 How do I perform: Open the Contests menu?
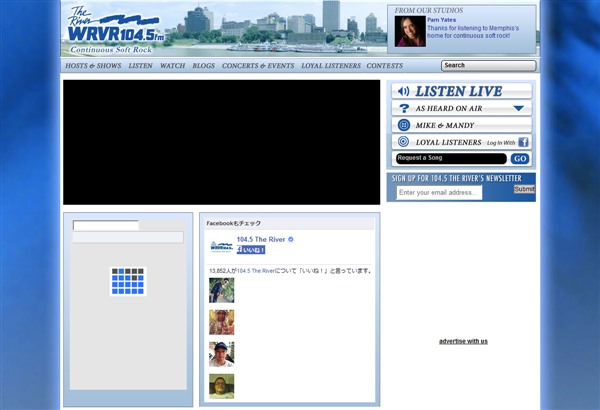click(x=385, y=65)
